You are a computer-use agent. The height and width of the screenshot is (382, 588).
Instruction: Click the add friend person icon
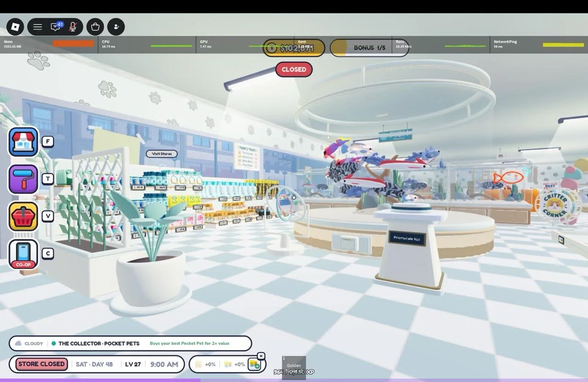(116, 27)
